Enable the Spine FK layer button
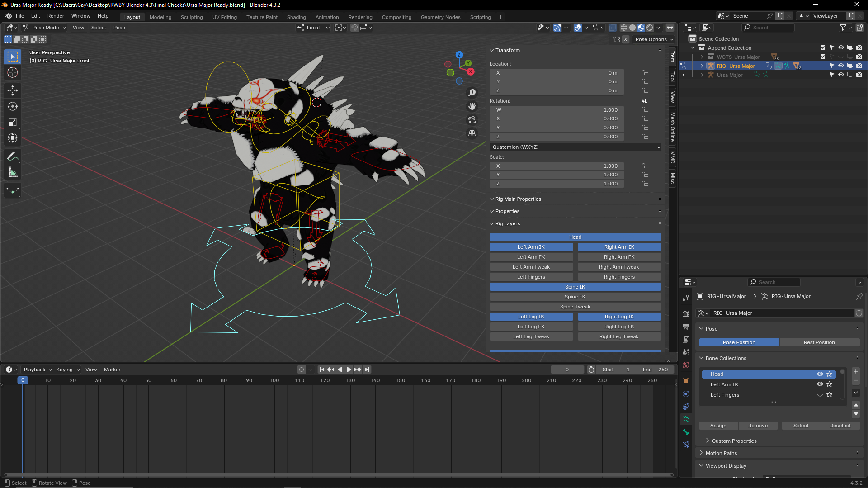 575,297
